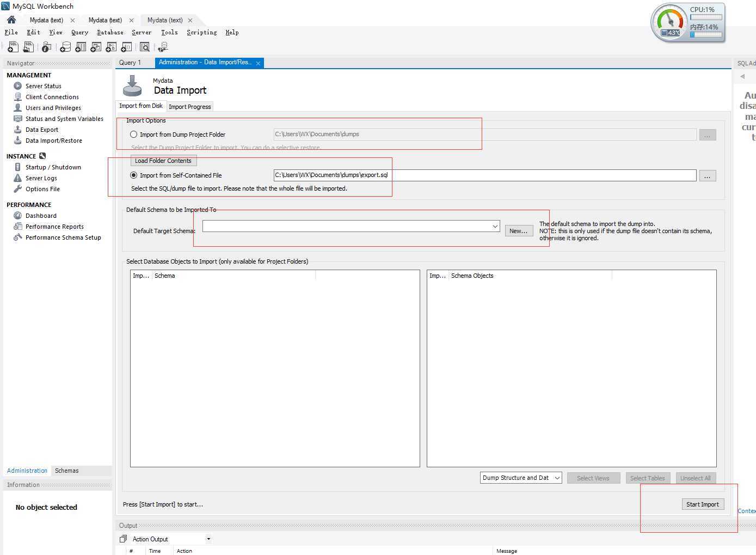Image resolution: width=756 pixels, height=555 pixels.
Task: Open Performance Schema Setup
Action: coord(63,237)
